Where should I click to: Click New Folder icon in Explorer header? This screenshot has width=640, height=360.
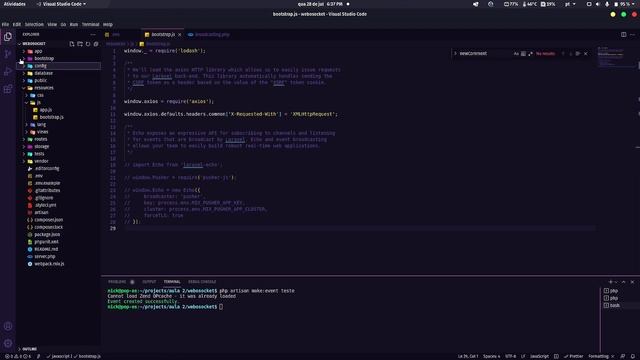(x=80, y=44)
